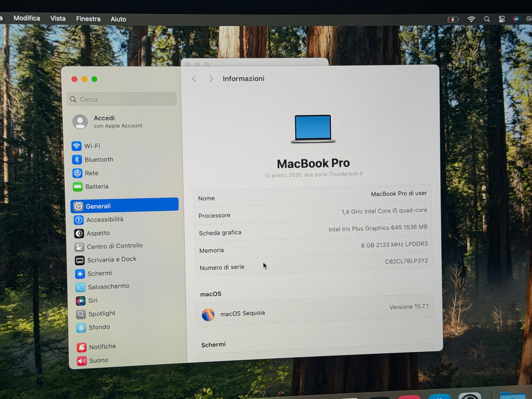Click the Memoria value 8 GB 2133 MHz
Image resolution: width=532 pixels, height=399 pixels.
pyautogui.click(x=394, y=245)
